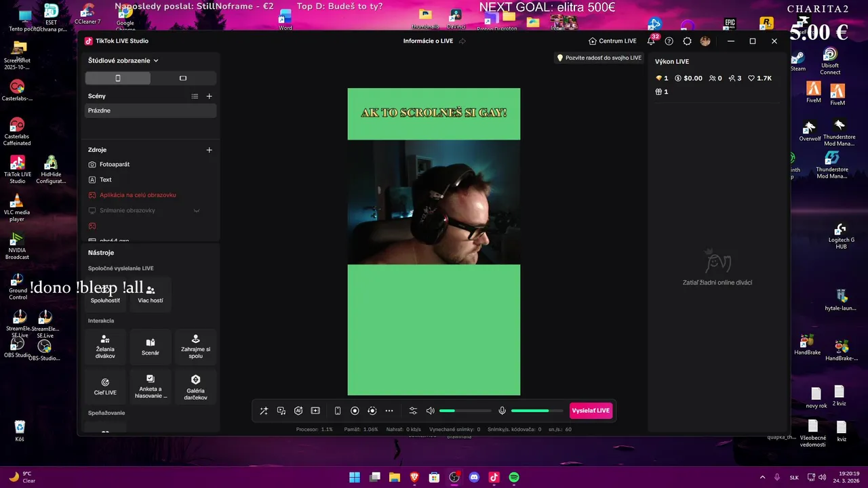868x488 pixels.
Task: Open the TikTok LIVE Studio taskbar icon
Action: (494, 477)
